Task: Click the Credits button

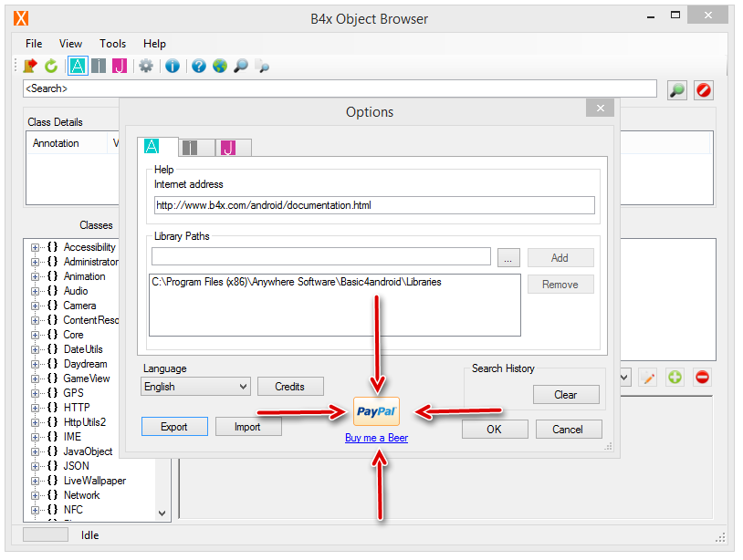Action: [290, 387]
